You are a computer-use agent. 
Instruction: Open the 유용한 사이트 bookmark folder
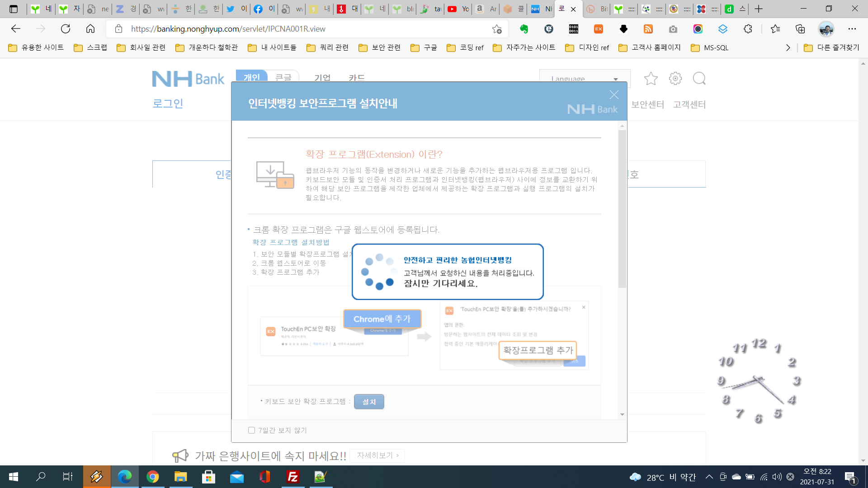36,47
